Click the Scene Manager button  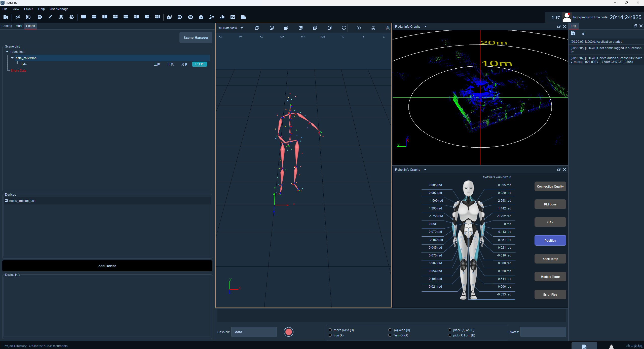coord(196,37)
